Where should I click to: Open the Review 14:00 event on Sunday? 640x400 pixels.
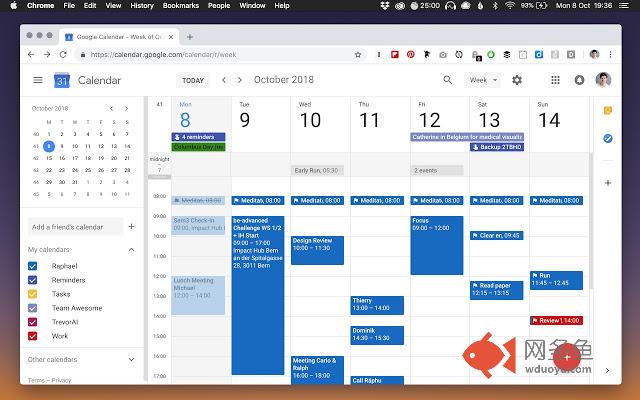(x=556, y=320)
